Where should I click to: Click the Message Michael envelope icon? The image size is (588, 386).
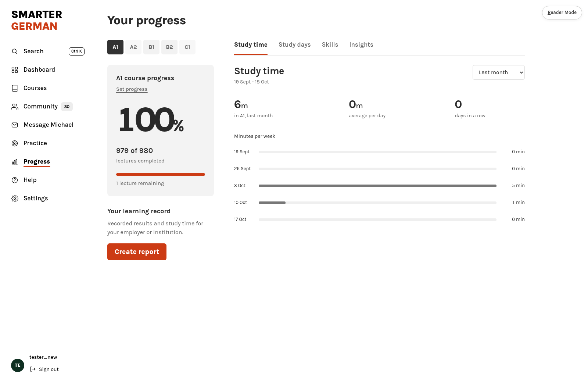click(15, 125)
